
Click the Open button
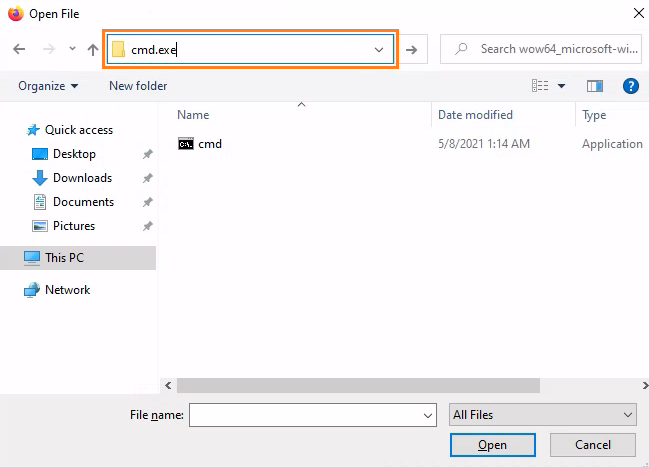click(x=493, y=445)
